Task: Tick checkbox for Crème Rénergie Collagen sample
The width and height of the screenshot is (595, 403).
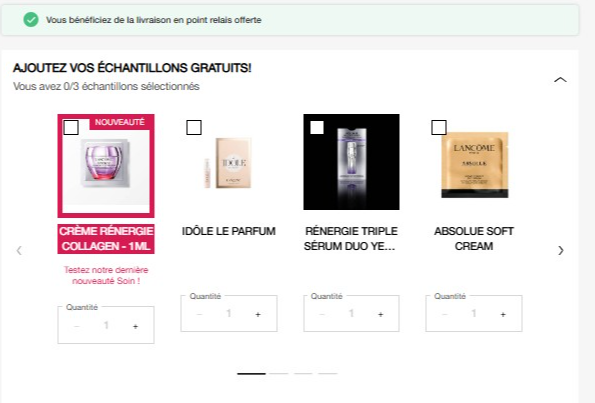Action: point(71,128)
